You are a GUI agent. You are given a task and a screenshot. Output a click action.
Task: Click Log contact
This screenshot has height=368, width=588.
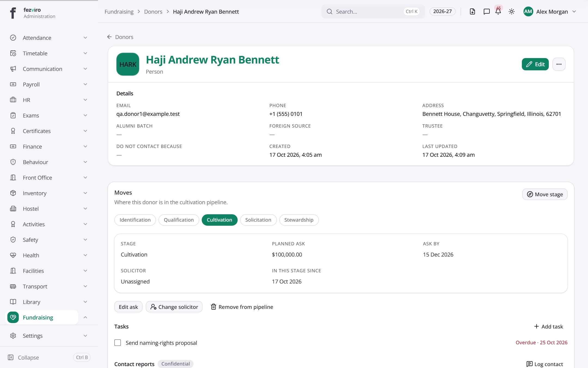[x=545, y=364]
